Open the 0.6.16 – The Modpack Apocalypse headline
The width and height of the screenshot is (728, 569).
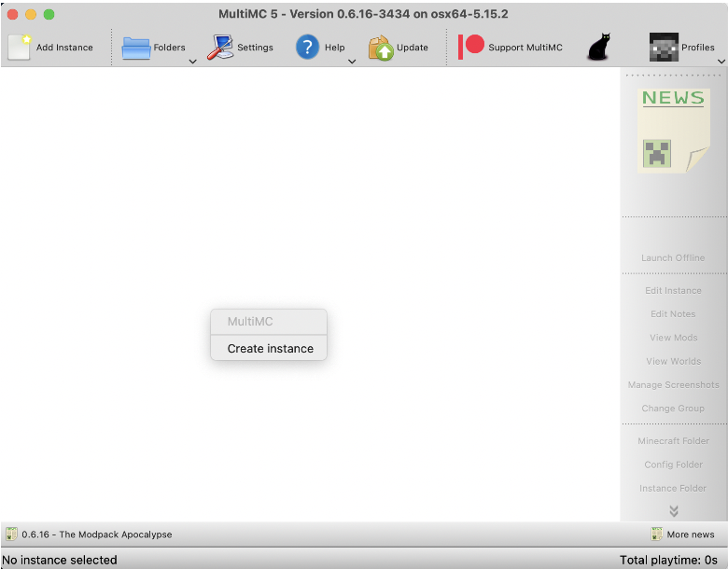pyautogui.click(x=96, y=534)
